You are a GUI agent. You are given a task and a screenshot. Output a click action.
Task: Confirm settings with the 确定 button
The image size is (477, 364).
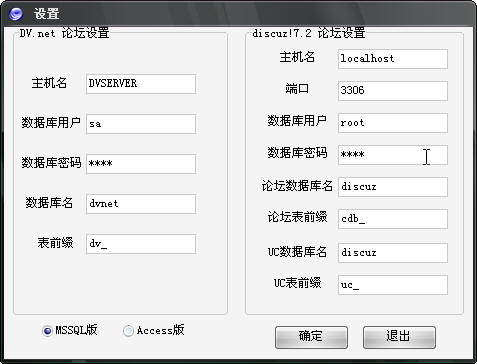pos(311,337)
